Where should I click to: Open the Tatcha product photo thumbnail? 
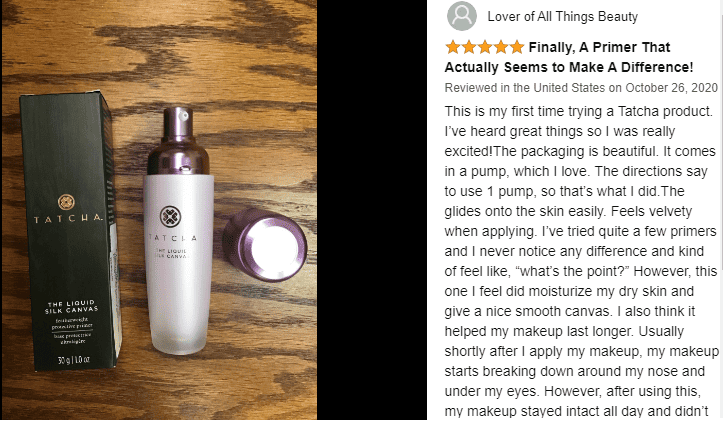click(159, 210)
